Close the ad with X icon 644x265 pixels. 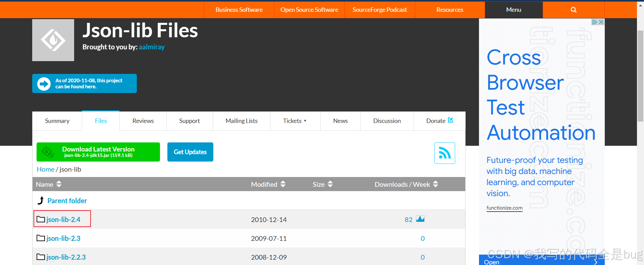pyautogui.click(x=601, y=22)
